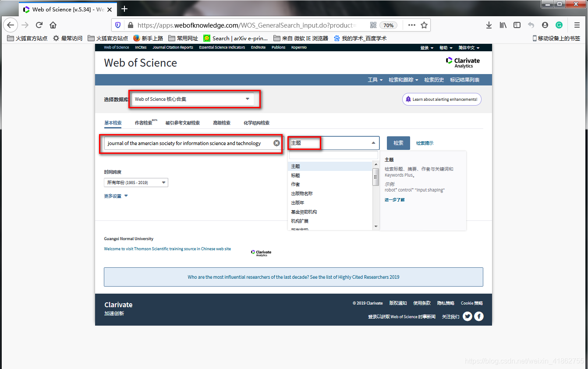The height and width of the screenshot is (369, 588).
Task: Collapse the 主题 search field dropdown
Action: coord(333,143)
